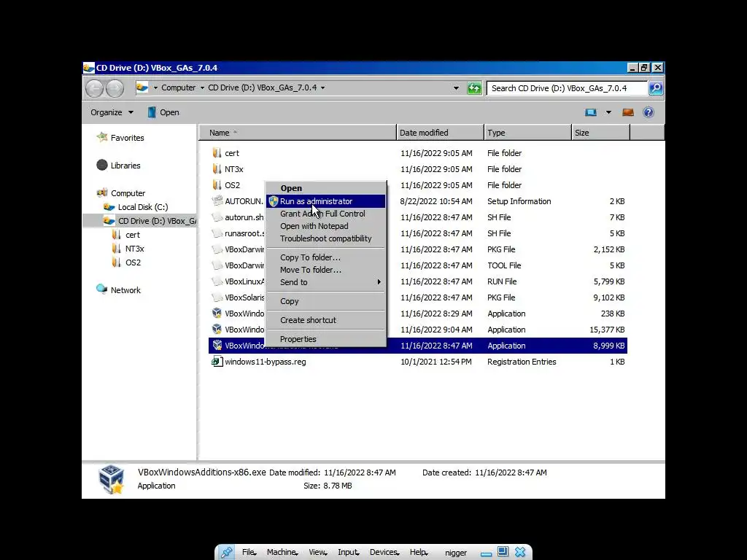Choose Open in the context menu
This screenshot has height=560, width=747.
point(326,188)
